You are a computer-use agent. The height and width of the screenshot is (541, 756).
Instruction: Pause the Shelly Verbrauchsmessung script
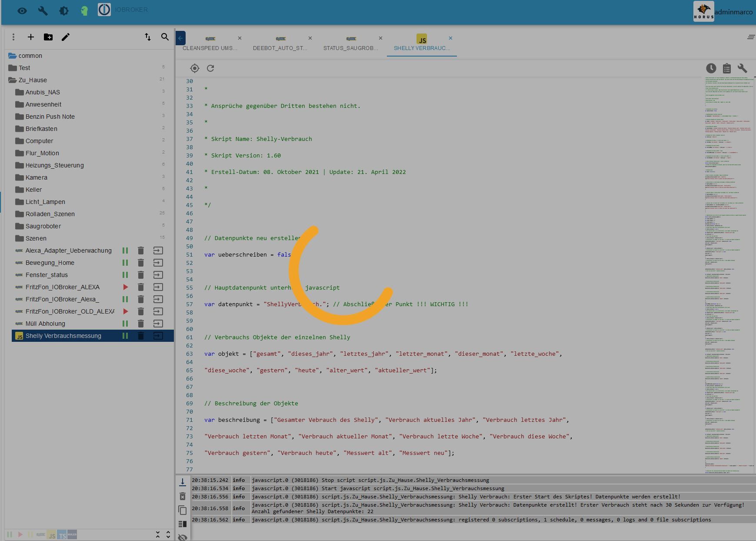[x=125, y=336]
